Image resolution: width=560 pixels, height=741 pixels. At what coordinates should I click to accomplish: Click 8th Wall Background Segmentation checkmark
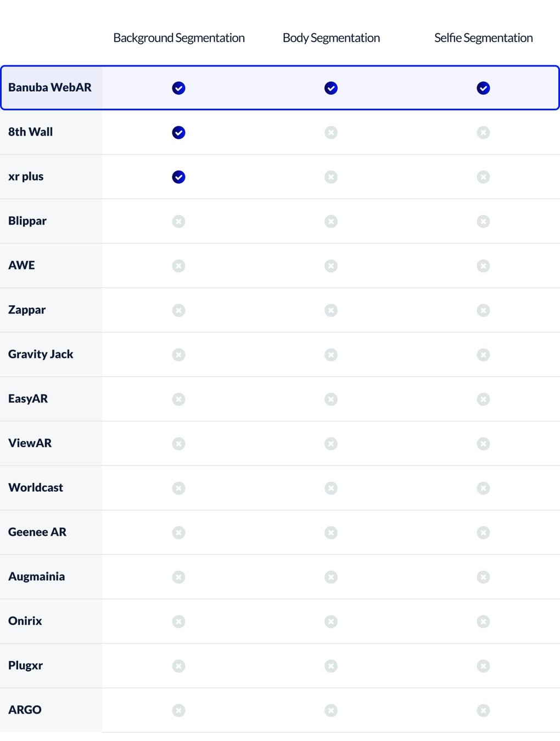178,132
